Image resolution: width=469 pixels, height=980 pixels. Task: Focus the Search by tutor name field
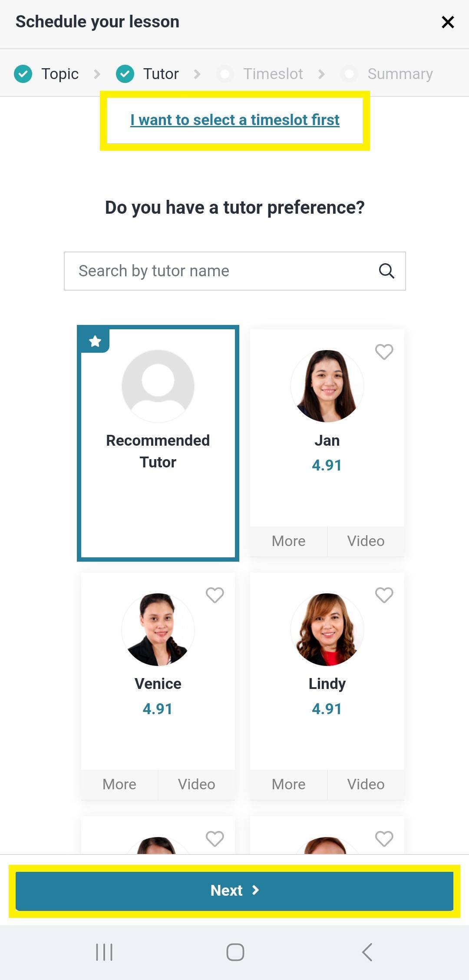pyautogui.click(x=235, y=271)
